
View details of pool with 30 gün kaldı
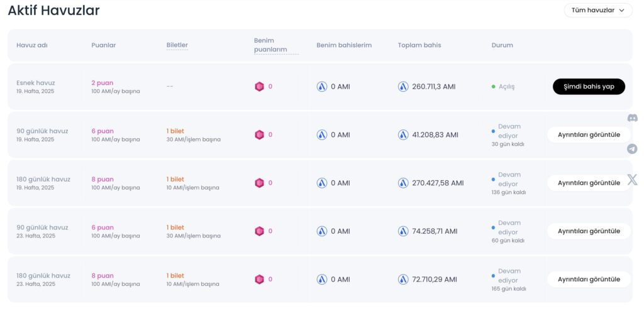pos(589,134)
